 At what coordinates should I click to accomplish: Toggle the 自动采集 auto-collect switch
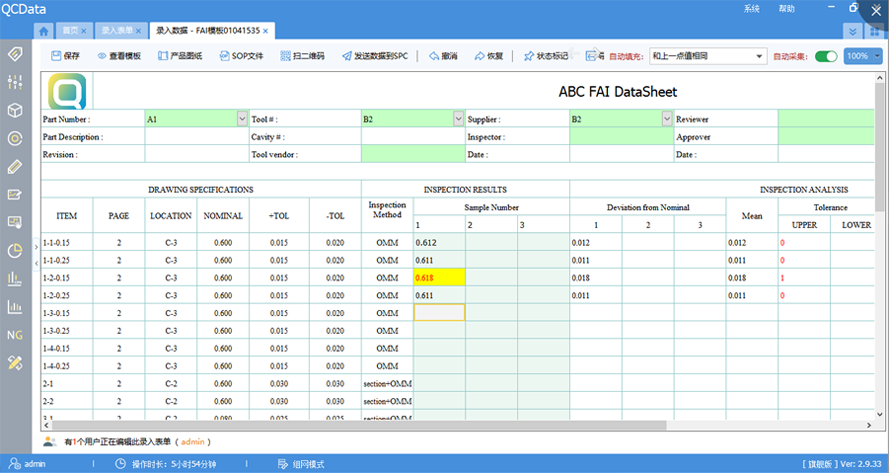pyautogui.click(x=825, y=56)
